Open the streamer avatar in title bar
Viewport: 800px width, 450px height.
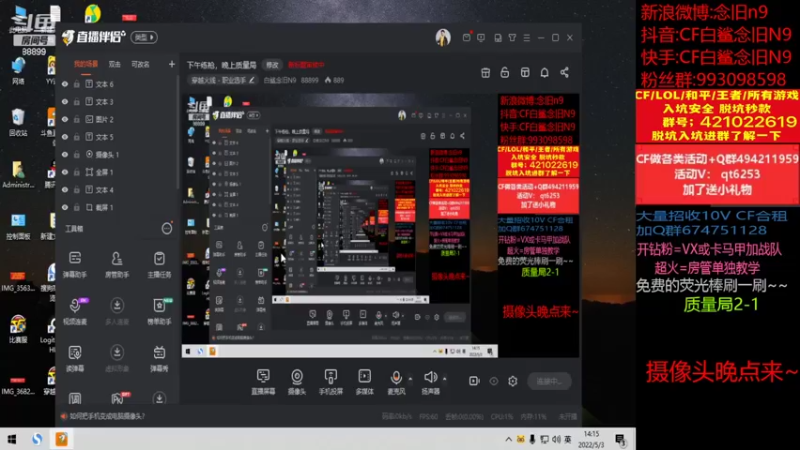tap(443, 37)
